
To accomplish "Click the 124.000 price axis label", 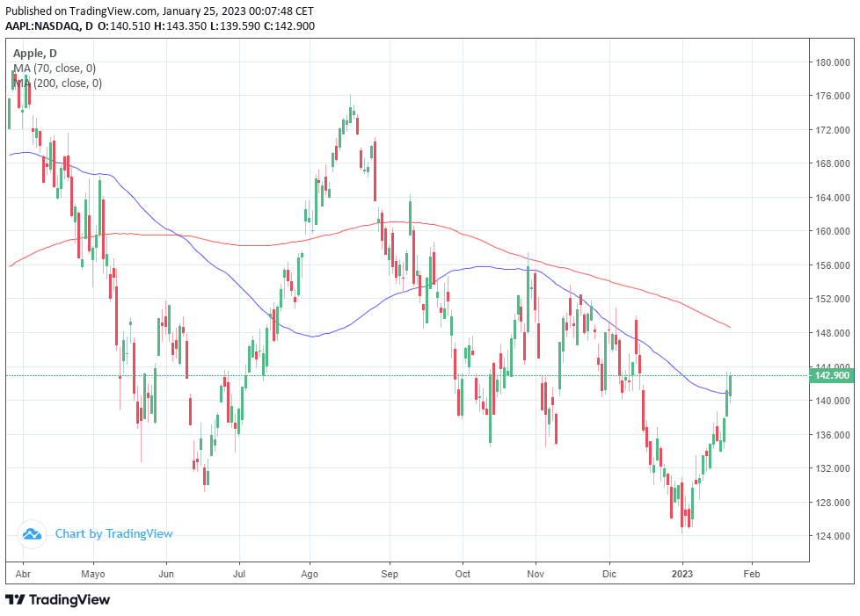I will tap(833, 536).
